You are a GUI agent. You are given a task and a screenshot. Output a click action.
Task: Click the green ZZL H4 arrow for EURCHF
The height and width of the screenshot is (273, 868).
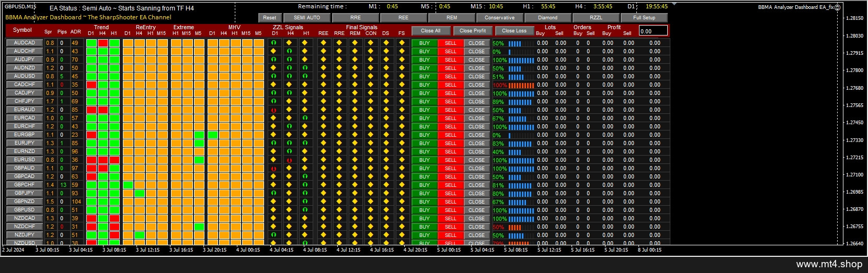click(x=289, y=126)
